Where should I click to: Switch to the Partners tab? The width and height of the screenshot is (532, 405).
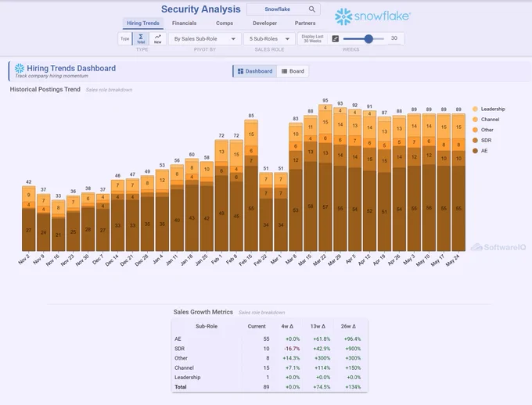305,23
